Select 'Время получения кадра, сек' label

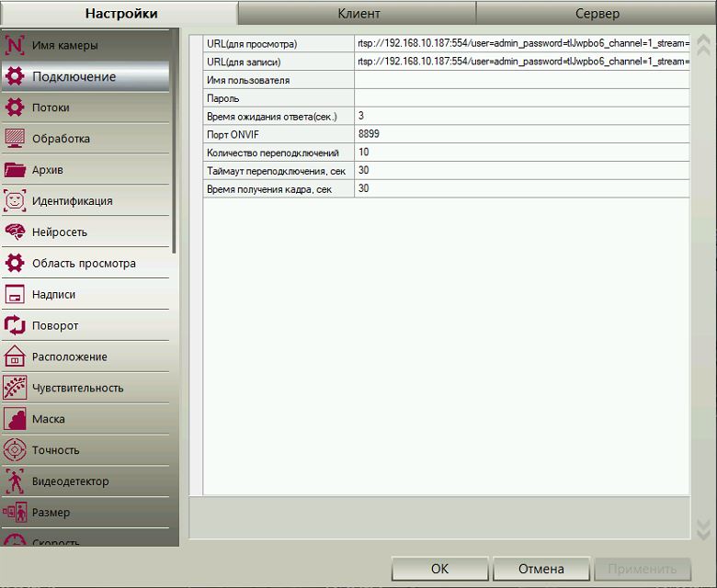click(268, 189)
